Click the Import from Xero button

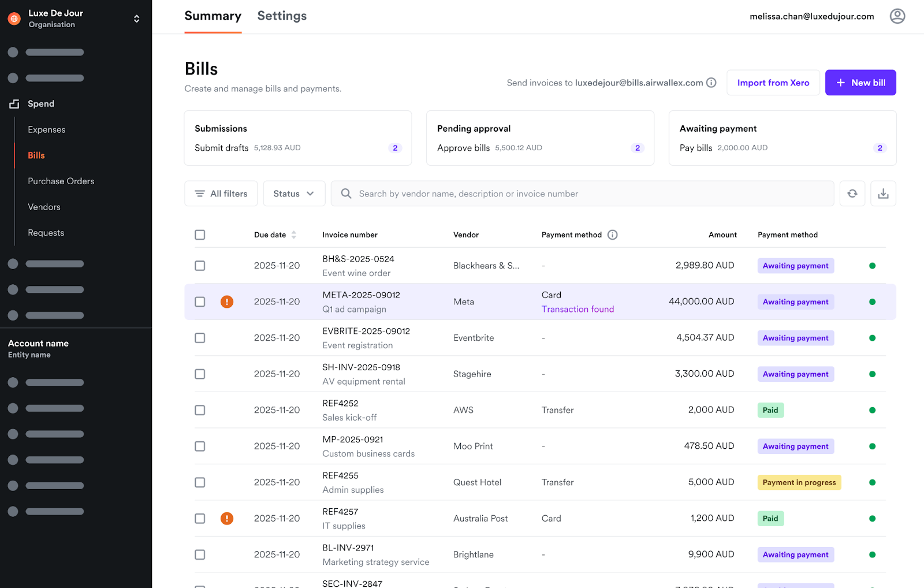(x=773, y=83)
